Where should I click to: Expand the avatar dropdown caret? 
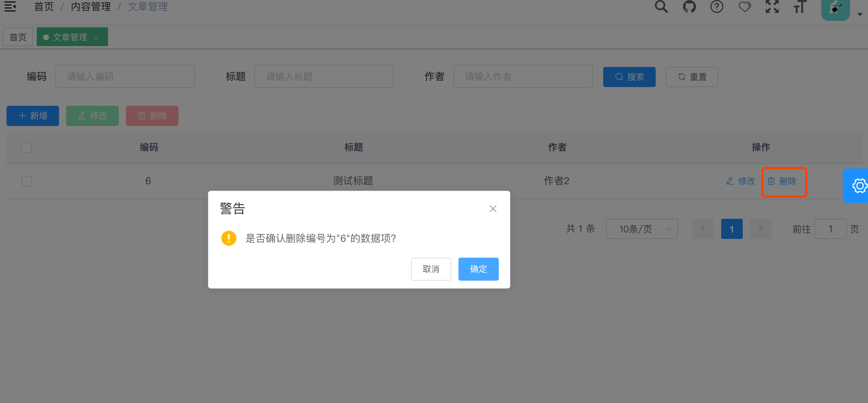860,14
